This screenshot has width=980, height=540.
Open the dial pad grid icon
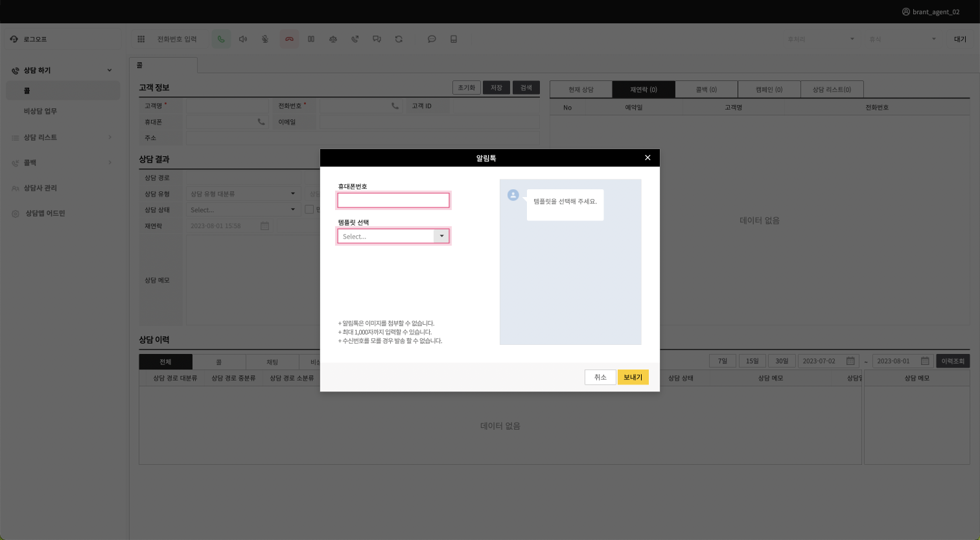(141, 40)
